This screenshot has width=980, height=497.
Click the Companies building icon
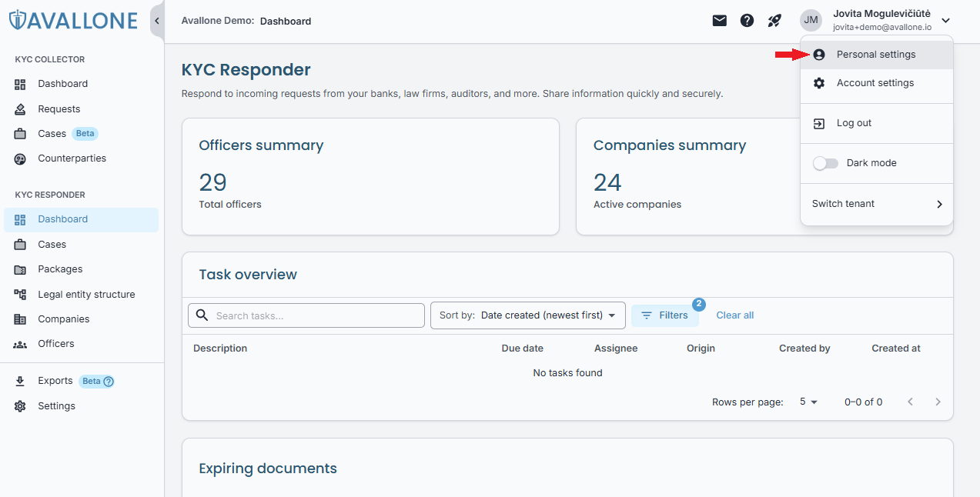tap(21, 319)
